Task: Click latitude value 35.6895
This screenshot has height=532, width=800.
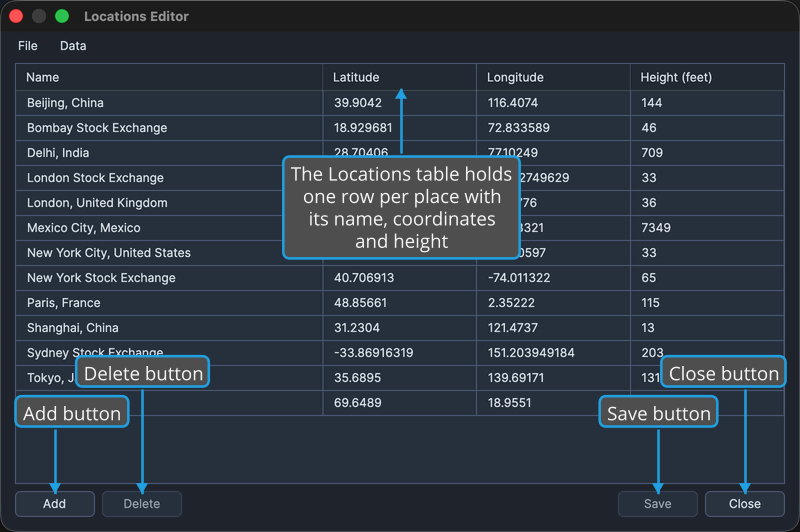Action: [357, 378]
